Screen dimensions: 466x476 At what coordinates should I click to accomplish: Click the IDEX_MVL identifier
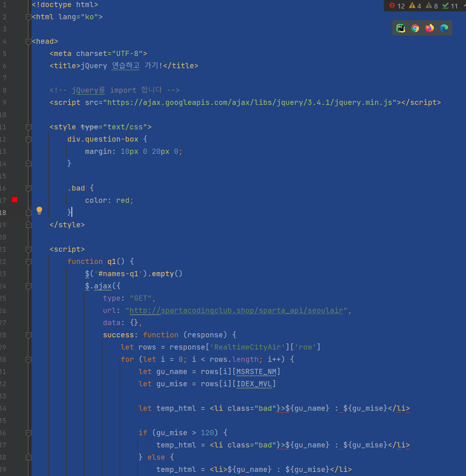(254, 384)
